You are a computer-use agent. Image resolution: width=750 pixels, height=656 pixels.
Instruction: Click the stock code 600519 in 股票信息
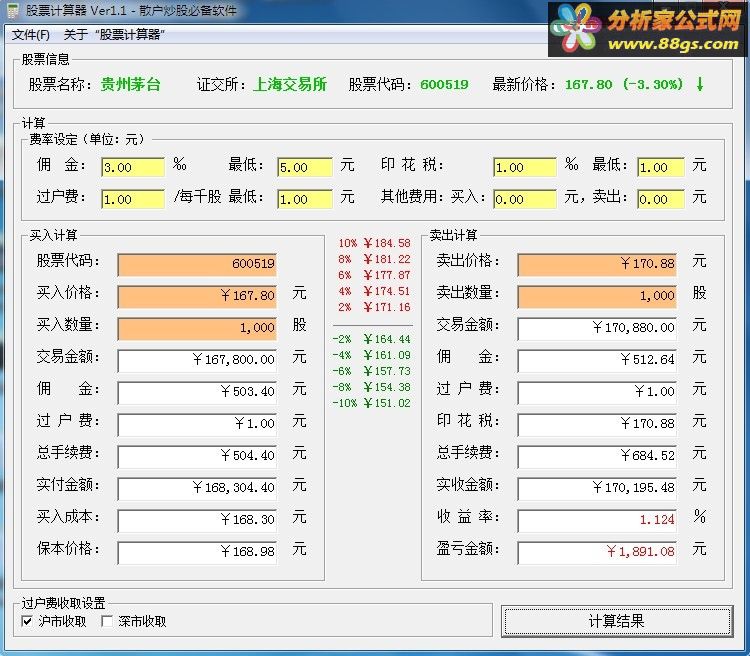444,85
